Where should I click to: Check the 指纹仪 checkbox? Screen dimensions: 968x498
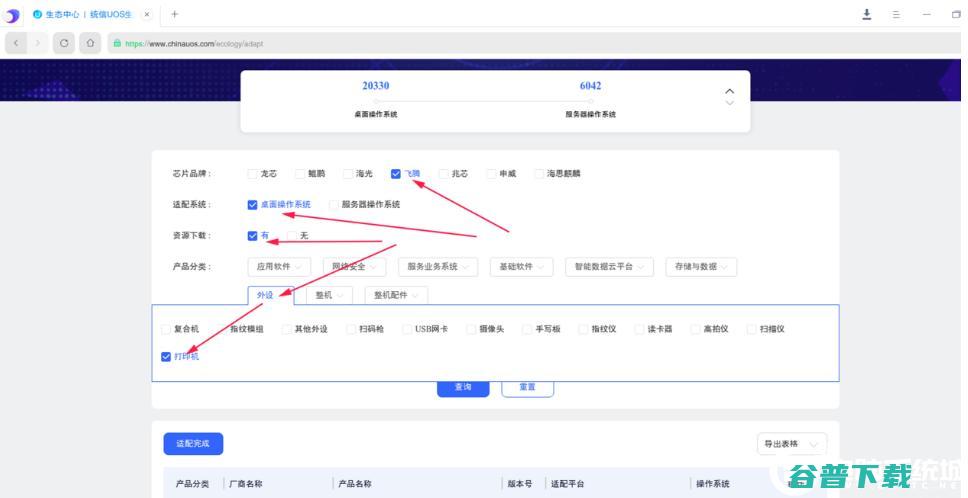pyautogui.click(x=583, y=330)
